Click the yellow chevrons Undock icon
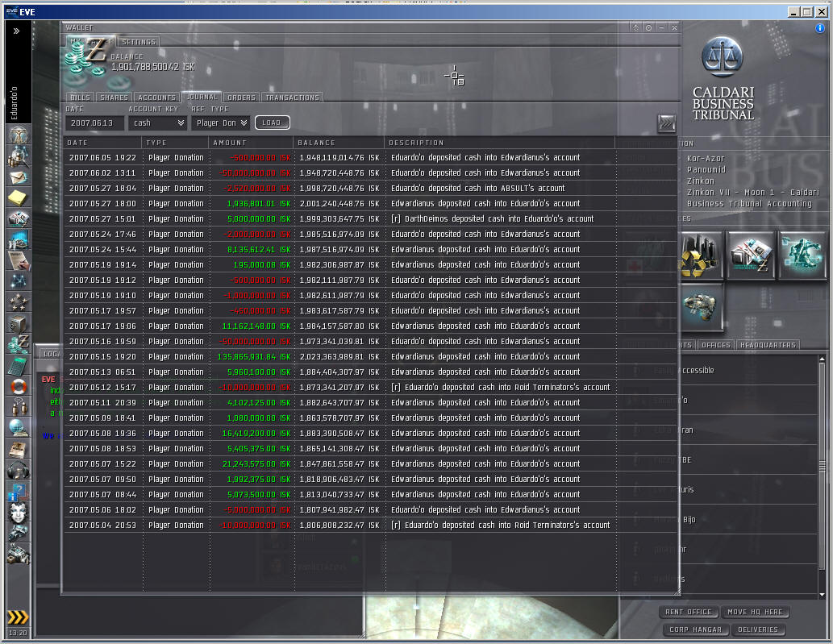 [18, 617]
